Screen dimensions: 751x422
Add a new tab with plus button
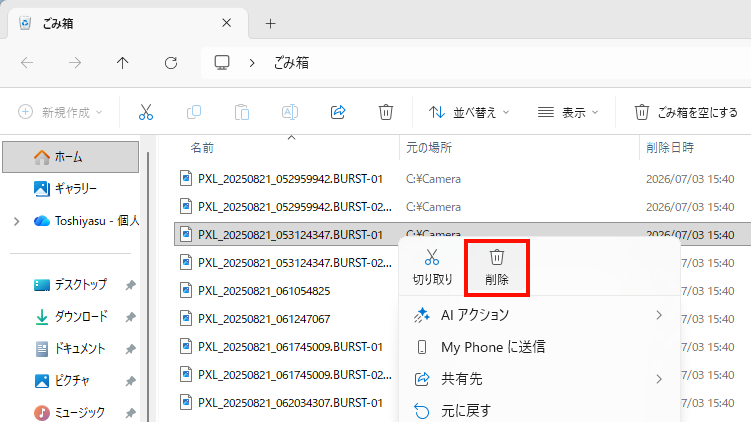(x=271, y=23)
